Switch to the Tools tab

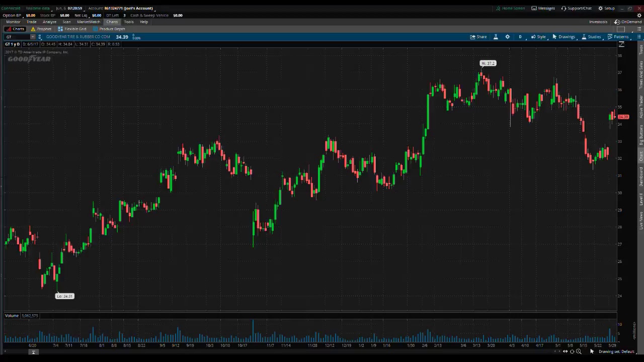point(129,22)
